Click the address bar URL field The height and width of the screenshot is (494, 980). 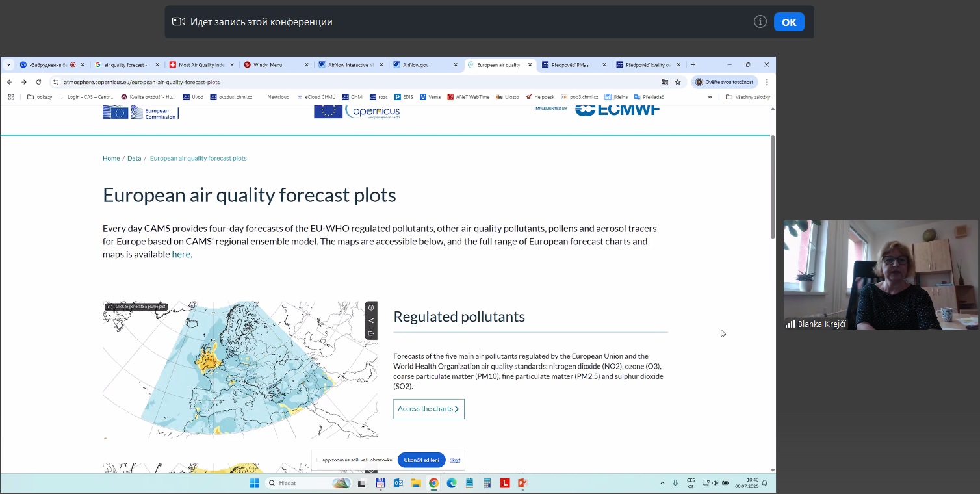point(325,82)
